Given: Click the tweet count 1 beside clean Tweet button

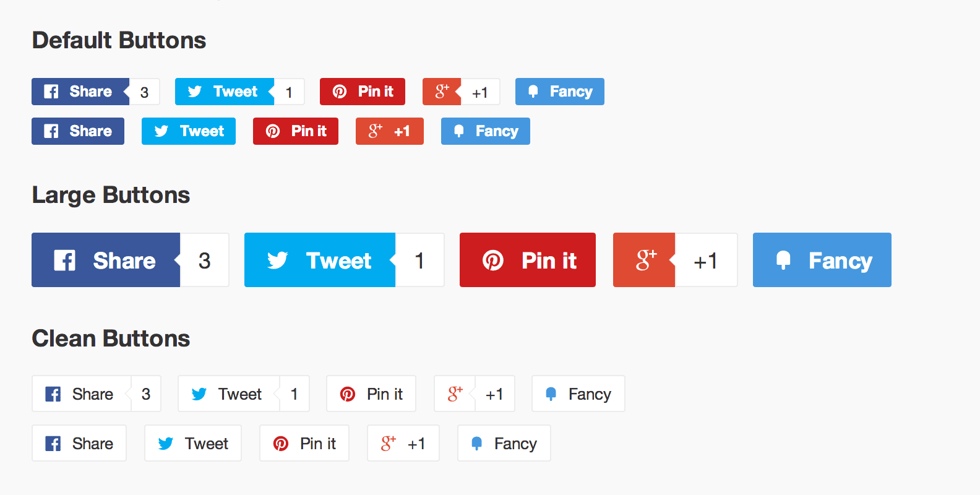Looking at the screenshot, I should coord(293,394).
